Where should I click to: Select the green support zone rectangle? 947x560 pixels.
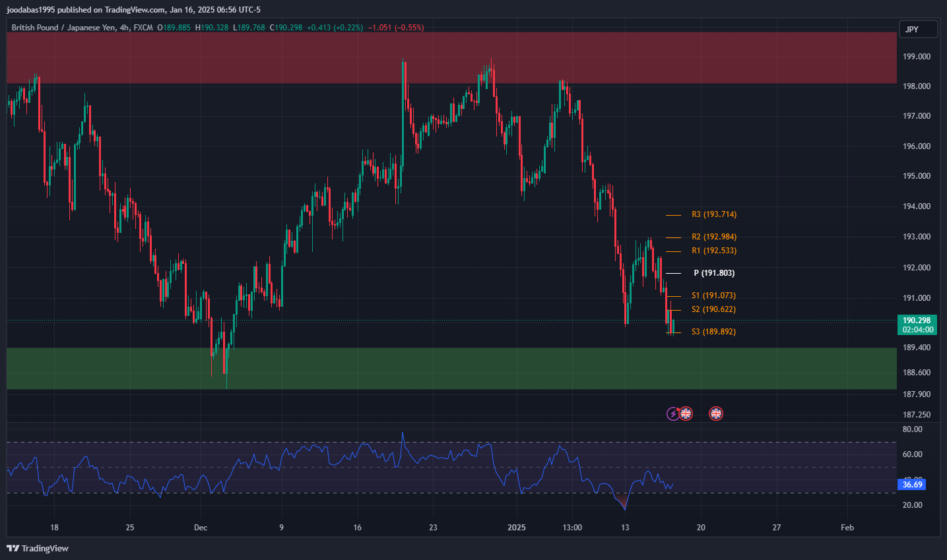pyautogui.click(x=451, y=369)
